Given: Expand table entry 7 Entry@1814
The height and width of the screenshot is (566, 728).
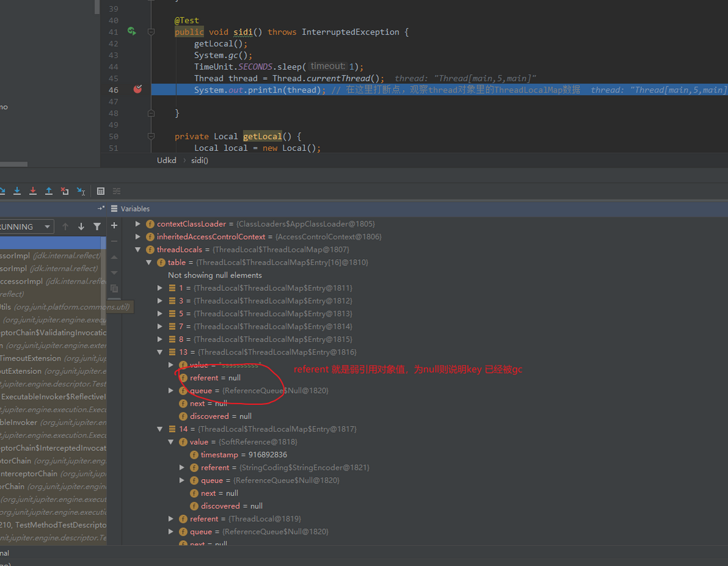Looking at the screenshot, I should [160, 326].
